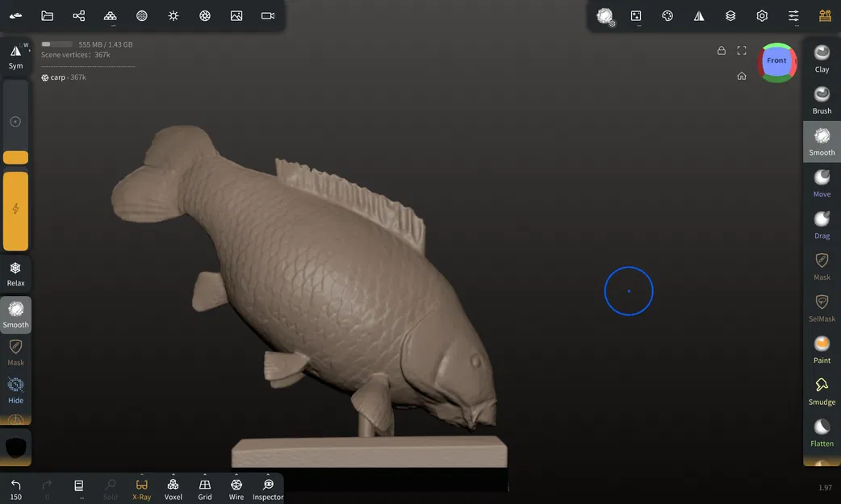841x504 pixels.
Task: Open the painting palette options
Action: [667, 15]
